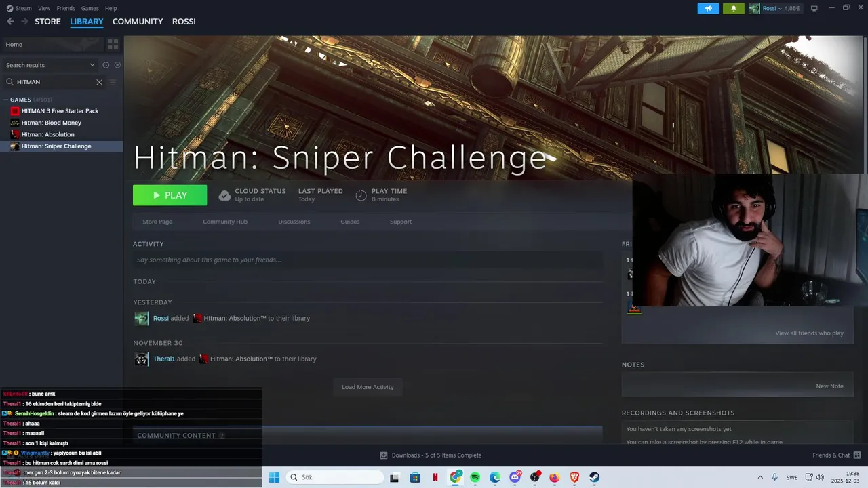Click the play time clock icon
The height and width of the screenshot is (488, 868).
pos(361,195)
